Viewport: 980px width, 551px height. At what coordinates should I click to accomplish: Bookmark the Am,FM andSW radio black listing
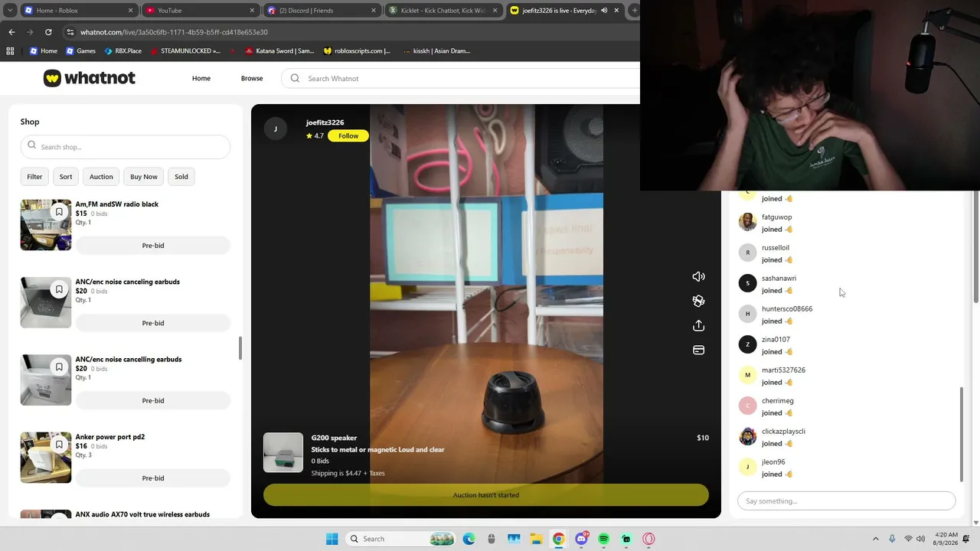(x=59, y=212)
